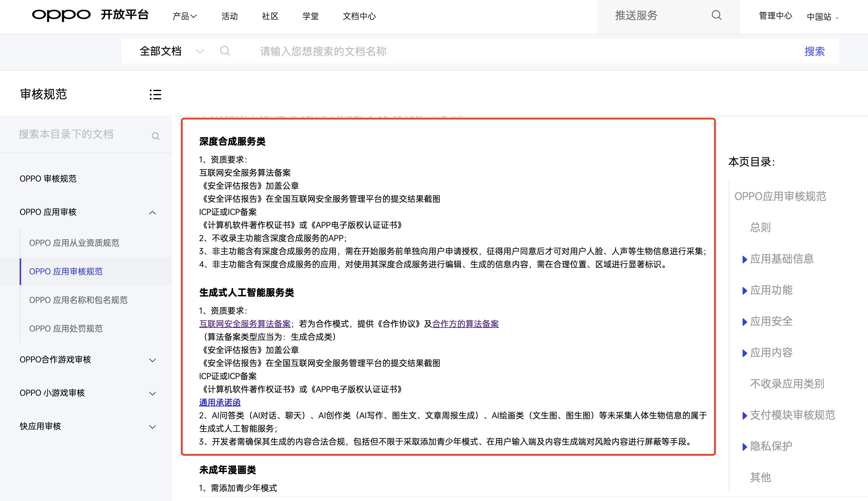Expand the 应用内容 arrow in page directory
The width and height of the screenshot is (868, 501).
click(x=745, y=353)
